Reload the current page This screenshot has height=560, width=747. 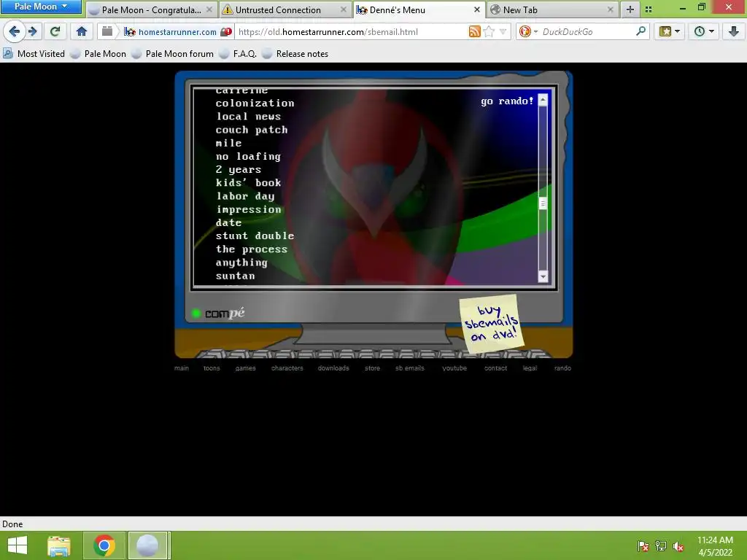[55, 32]
